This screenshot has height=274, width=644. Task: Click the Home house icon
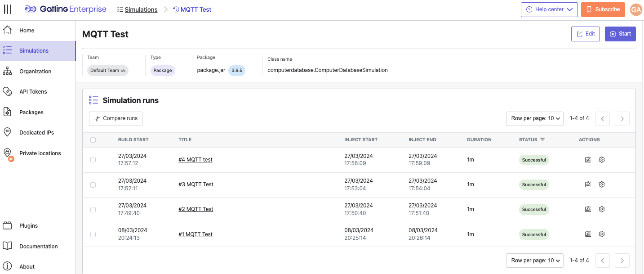7,30
